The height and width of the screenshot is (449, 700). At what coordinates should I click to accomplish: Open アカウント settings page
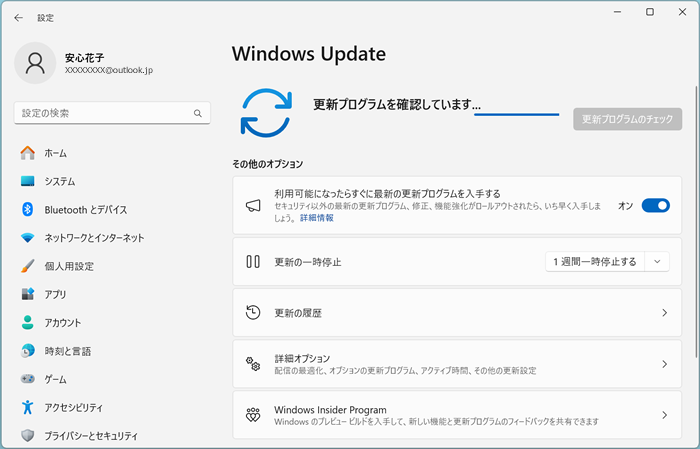pos(62,323)
